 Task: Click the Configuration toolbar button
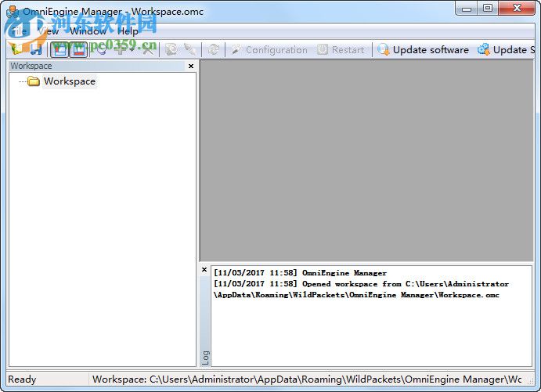(x=269, y=50)
